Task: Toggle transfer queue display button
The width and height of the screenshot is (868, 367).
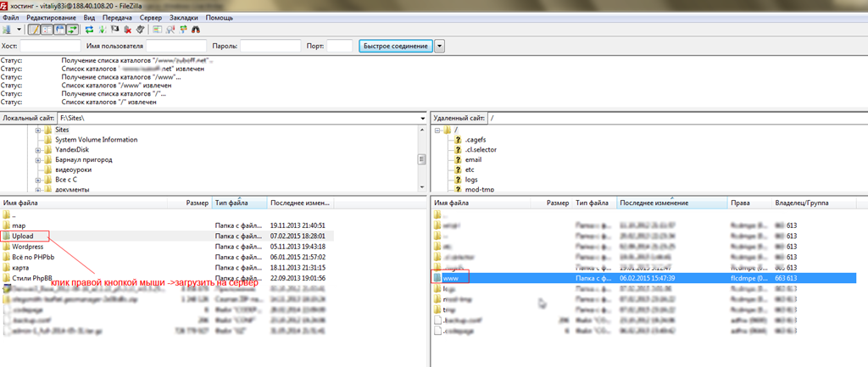Action: 72,29
